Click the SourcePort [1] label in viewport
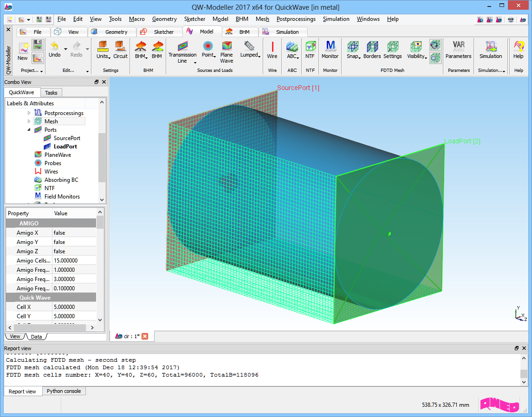The height and width of the screenshot is (417, 532). point(298,88)
